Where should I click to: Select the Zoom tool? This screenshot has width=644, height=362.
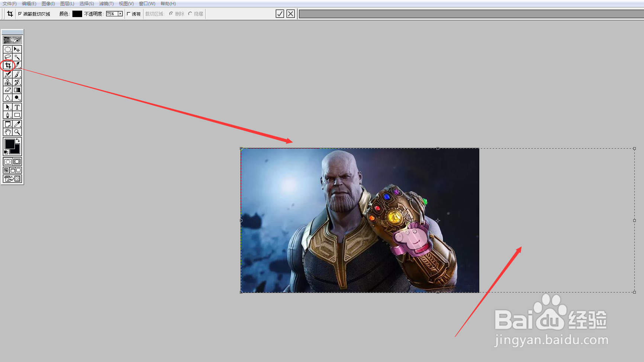[17, 132]
